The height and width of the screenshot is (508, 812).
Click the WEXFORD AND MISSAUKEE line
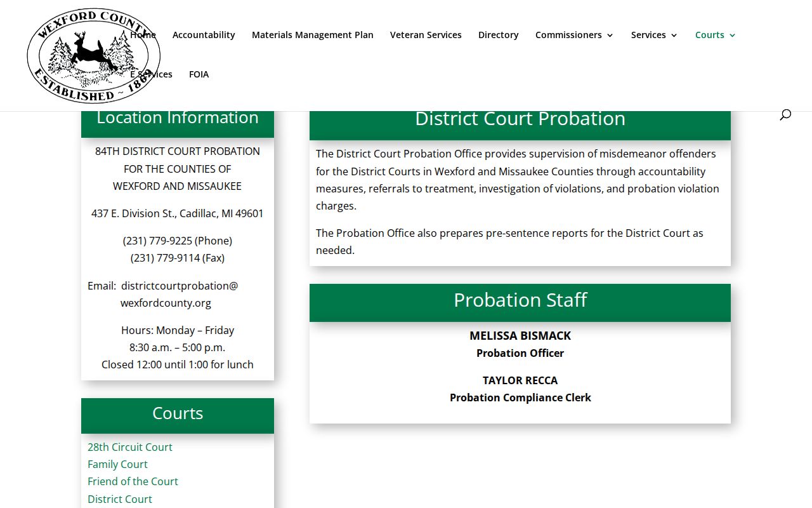click(x=178, y=186)
